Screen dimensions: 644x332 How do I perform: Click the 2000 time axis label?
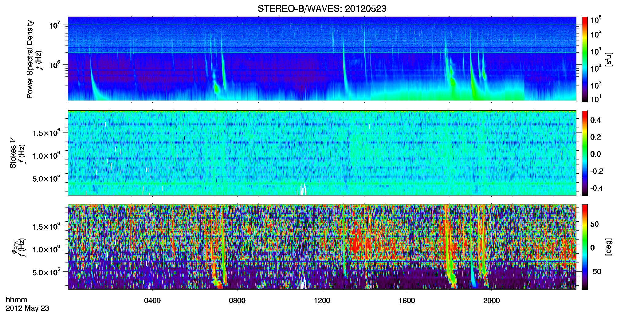tap(492, 300)
